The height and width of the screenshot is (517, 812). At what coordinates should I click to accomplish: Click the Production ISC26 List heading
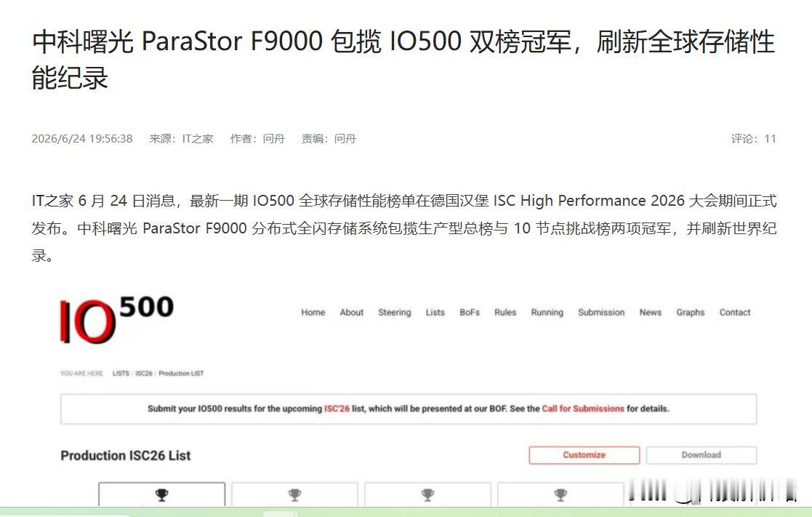(x=126, y=455)
